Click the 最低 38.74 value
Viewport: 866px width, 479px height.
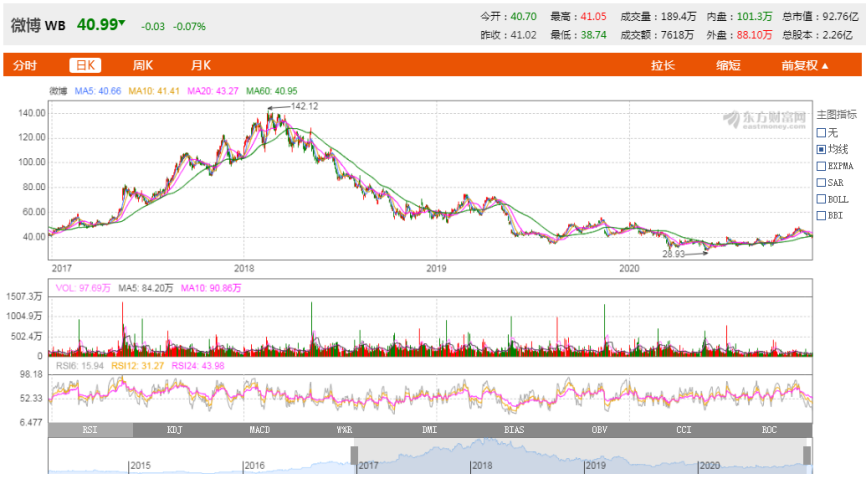click(x=593, y=35)
